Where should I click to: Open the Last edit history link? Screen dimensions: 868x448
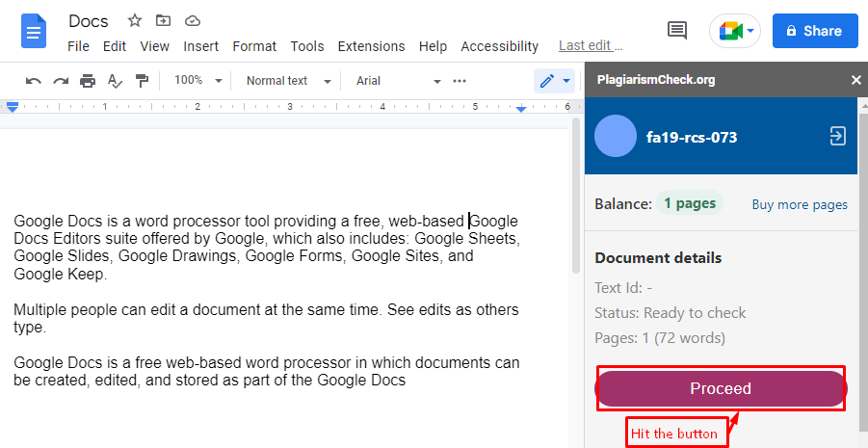coord(591,45)
